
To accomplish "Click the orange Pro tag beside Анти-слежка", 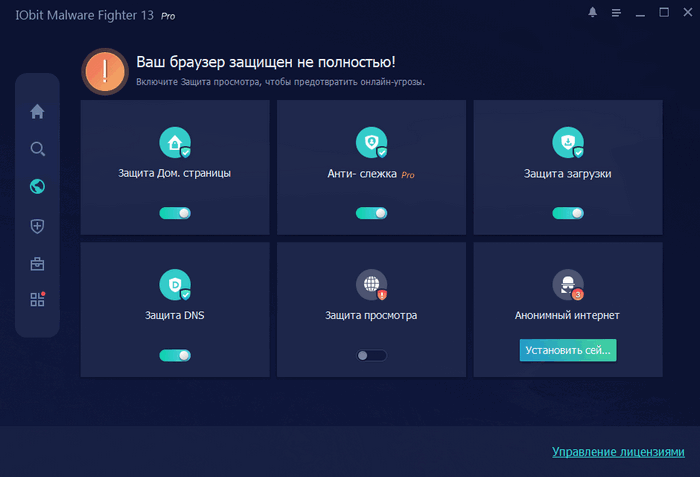I will [408, 175].
